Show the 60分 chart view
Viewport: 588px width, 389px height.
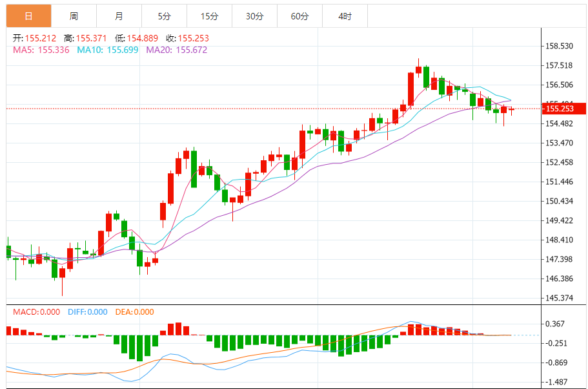click(x=299, y=16)
